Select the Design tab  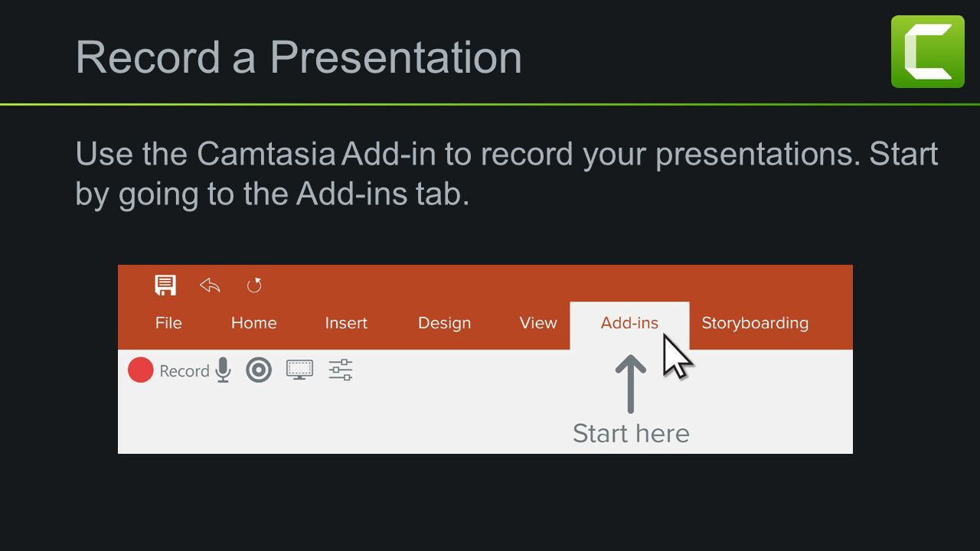[x=444, y=323]
